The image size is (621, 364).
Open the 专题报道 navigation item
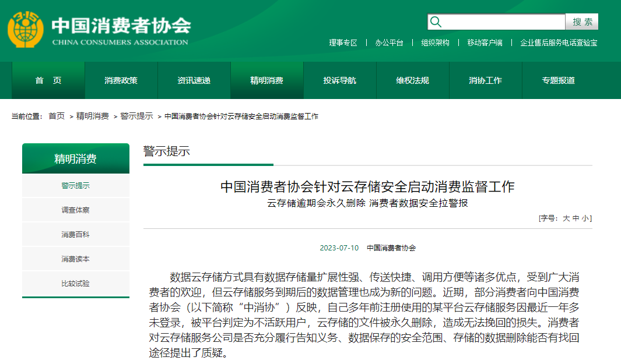pyautogui.click(x=559, y=80)
